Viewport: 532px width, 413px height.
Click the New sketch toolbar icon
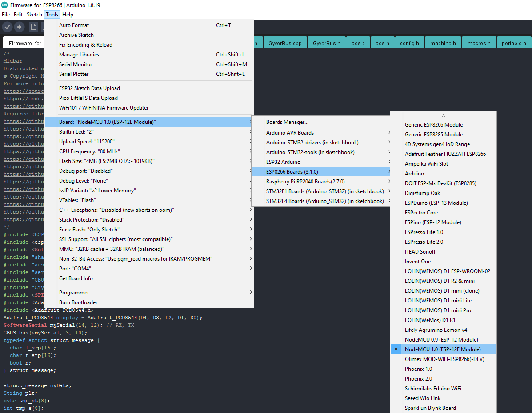33,27
